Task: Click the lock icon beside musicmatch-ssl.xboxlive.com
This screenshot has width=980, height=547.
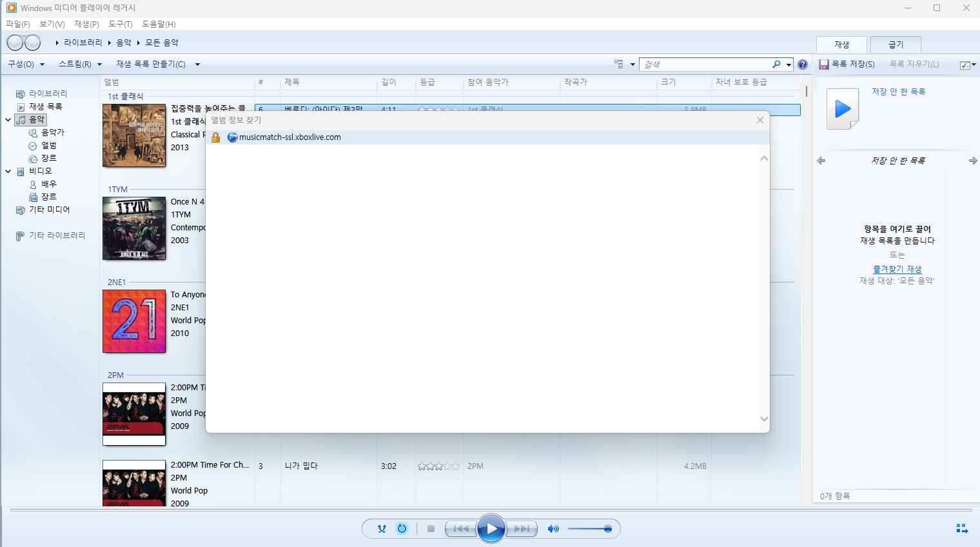Action: 216,137
